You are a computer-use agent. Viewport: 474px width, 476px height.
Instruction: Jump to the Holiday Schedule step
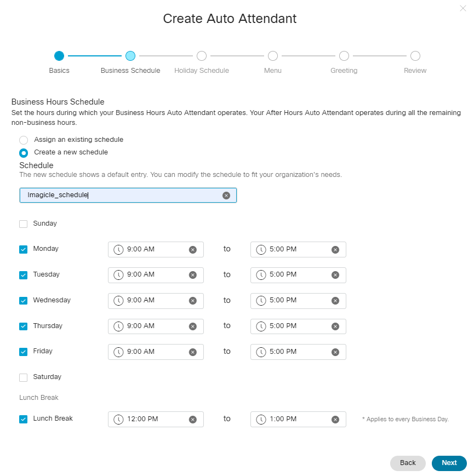[202, 56]
